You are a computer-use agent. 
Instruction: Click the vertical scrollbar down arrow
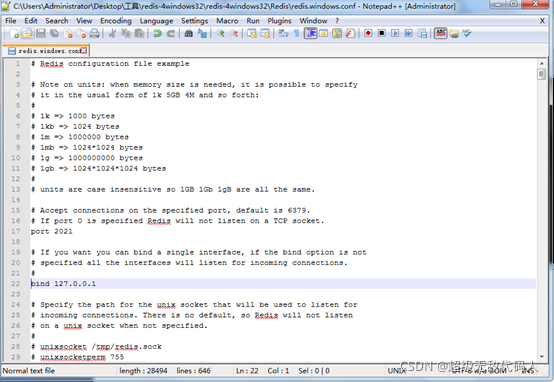(541, 357)
